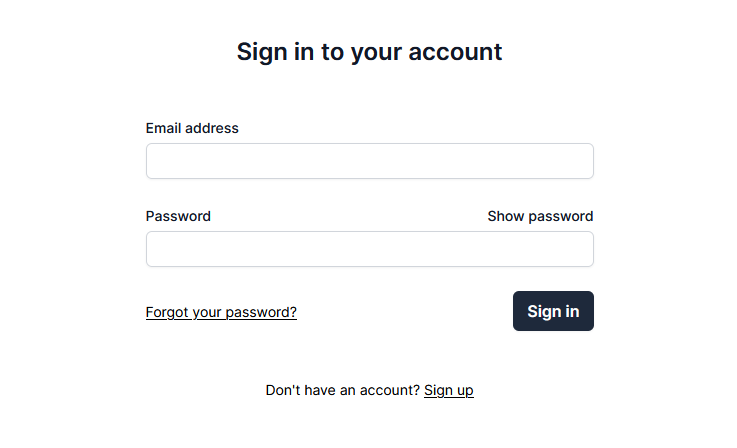Follow the Sign up link
This screenshot has width=737, height=448.
click(448, 390)
